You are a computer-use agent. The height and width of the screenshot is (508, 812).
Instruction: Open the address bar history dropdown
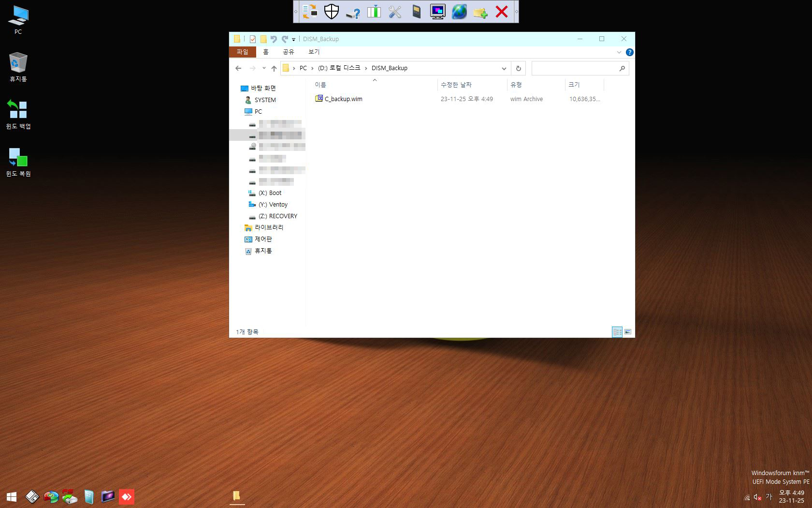tap(504, 69)
